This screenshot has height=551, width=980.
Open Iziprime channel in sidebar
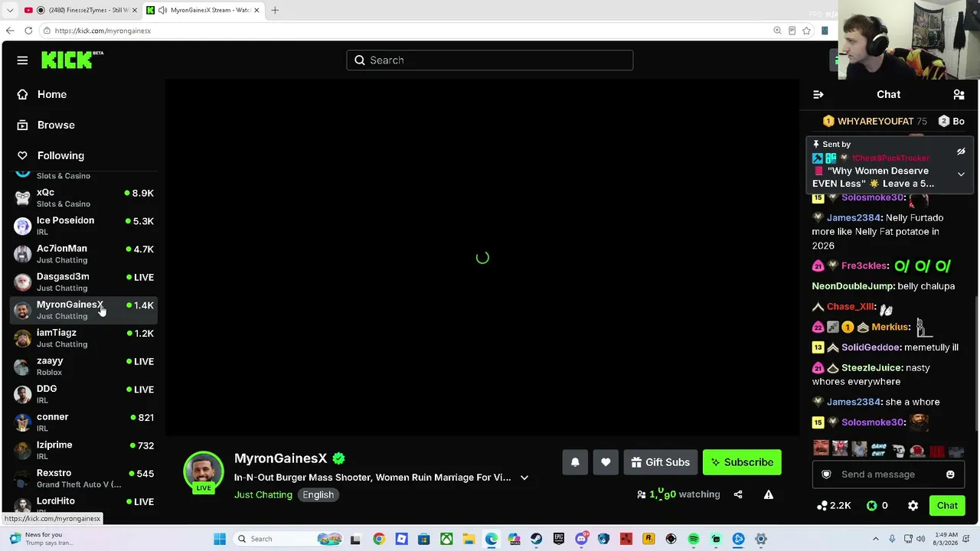83,451
